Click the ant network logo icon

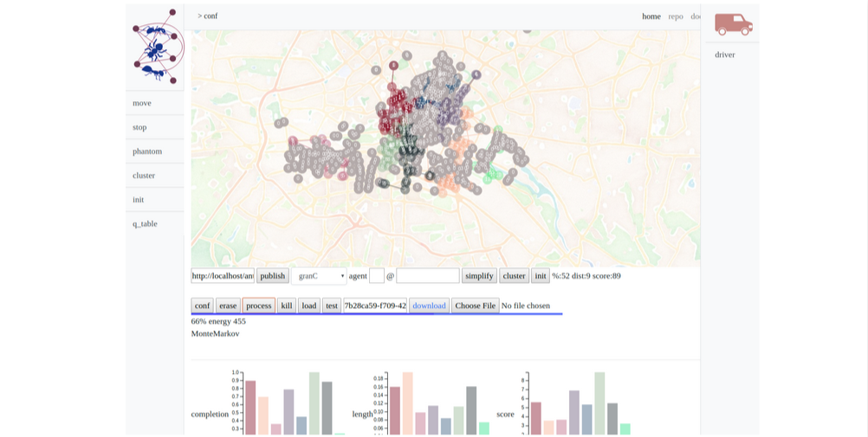click(156, 47)
